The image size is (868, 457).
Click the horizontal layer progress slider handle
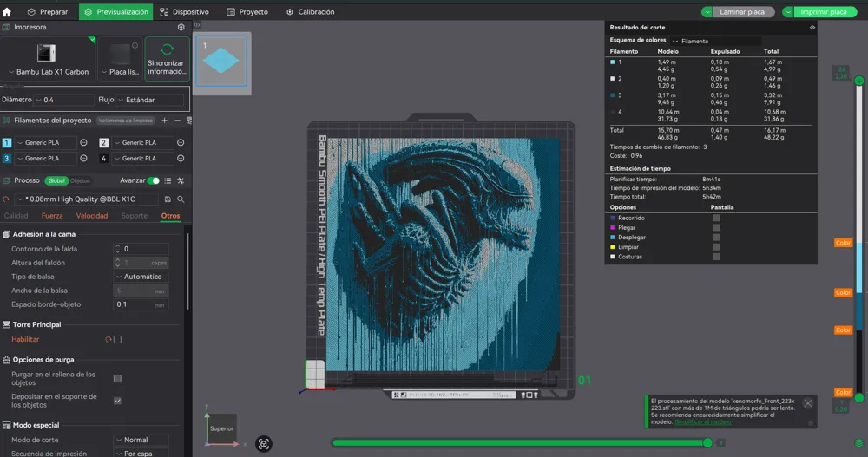point(707,442)
